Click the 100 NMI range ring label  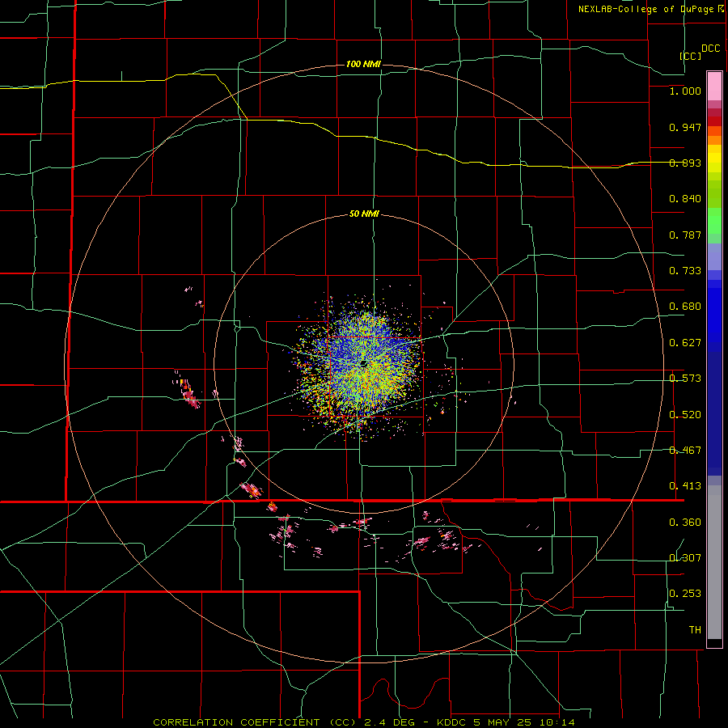(x=363, y=64)
